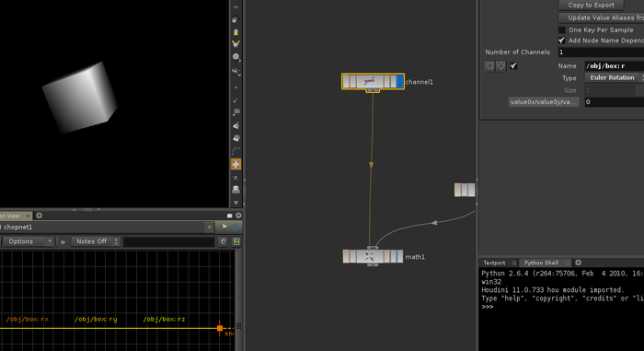
Task: Toggle the blue display flag on channel1
Action: point(400,81)
